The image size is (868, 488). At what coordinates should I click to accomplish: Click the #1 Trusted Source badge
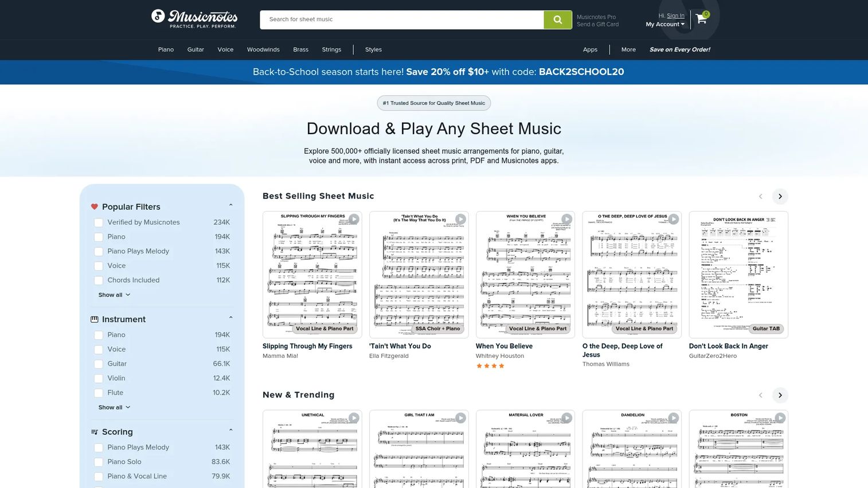click(433, 103)
